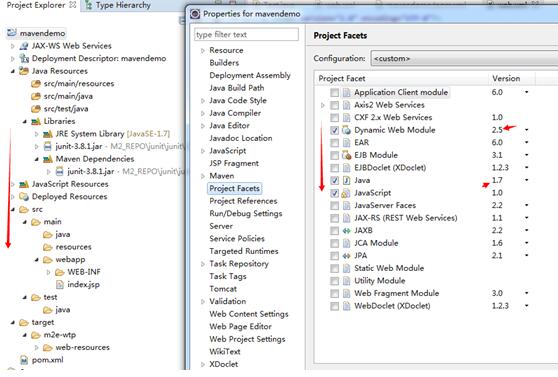Collapse the Java Resources tree node
Viewport: 558px width, 377px height.
click(x=13, y=71)
